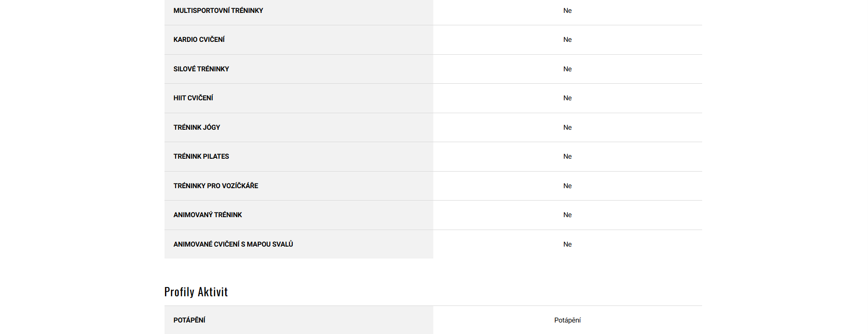
Task: Click the Ne value for TRÉNINK PILATES
Action: coord(567,156)
